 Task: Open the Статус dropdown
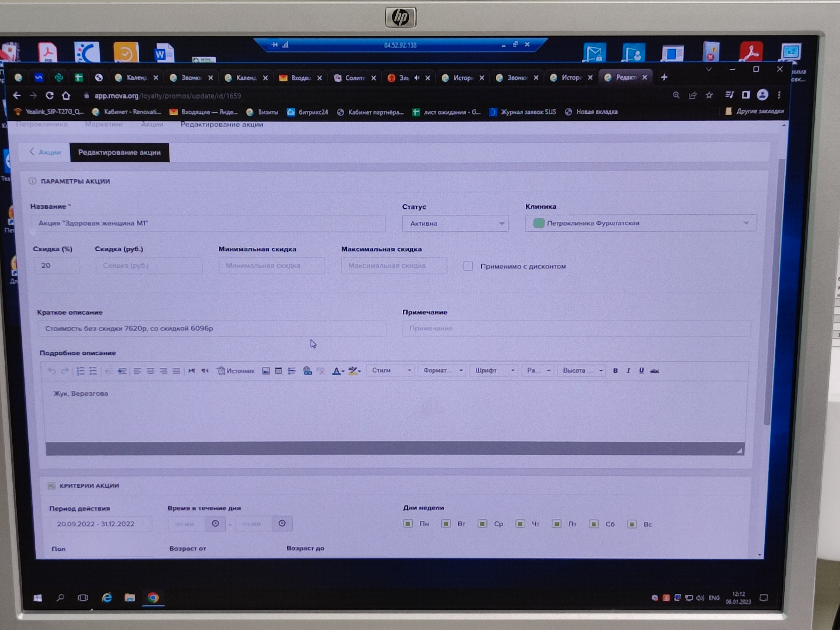pos(455,224)
